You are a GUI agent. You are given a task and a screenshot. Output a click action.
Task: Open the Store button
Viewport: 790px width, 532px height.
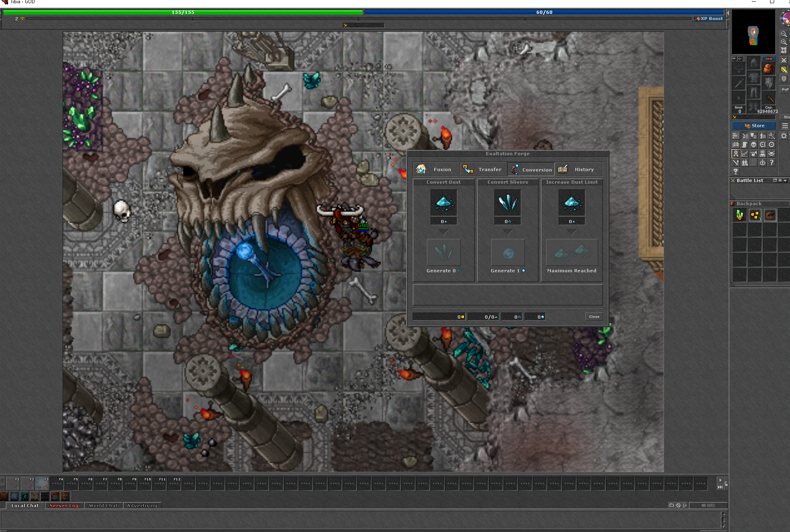click(754, 126)
